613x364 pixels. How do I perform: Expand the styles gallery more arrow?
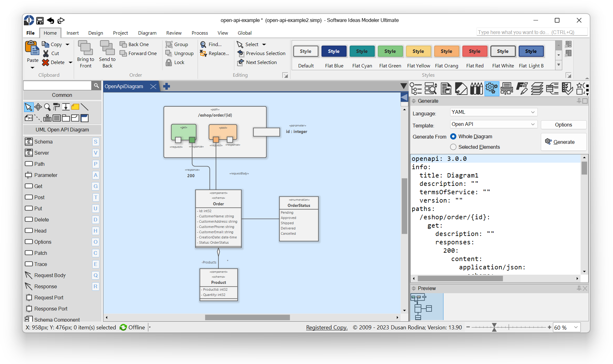(x=559, y=65)
